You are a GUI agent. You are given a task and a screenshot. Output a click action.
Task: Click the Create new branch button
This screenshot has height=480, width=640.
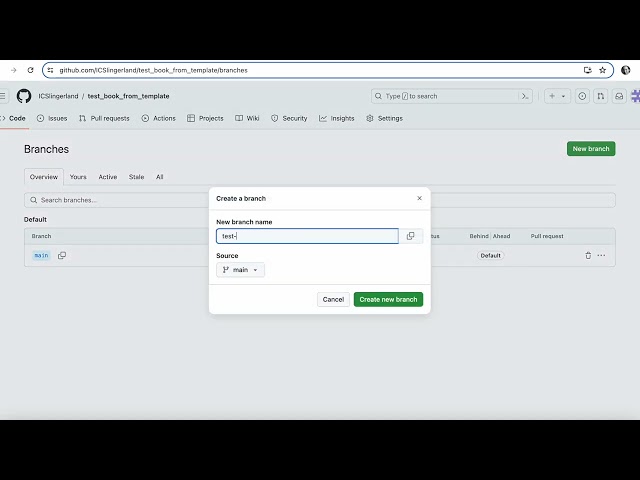(x=388, y=300)
